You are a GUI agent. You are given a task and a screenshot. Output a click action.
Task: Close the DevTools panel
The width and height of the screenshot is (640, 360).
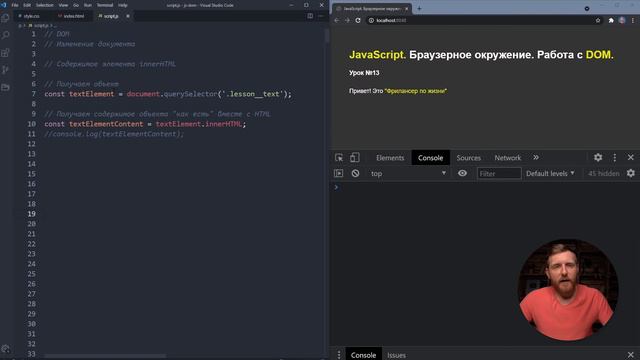[631, 158]
